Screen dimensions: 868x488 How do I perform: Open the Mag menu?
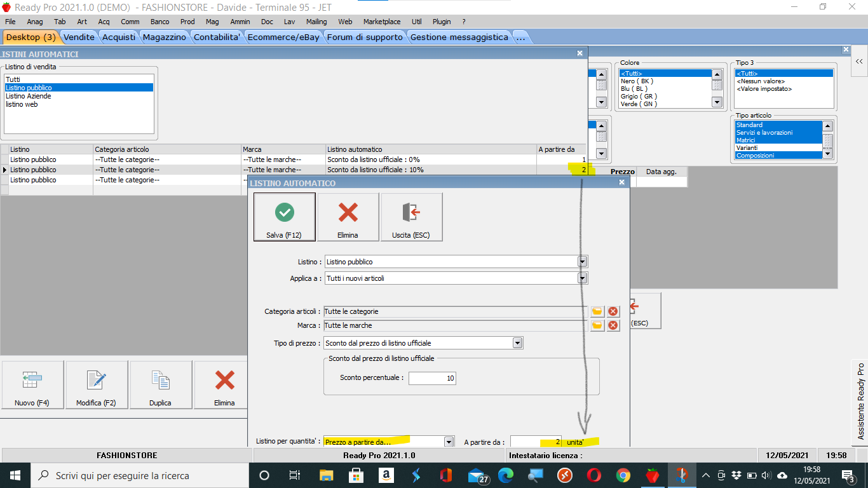point(212,22)
